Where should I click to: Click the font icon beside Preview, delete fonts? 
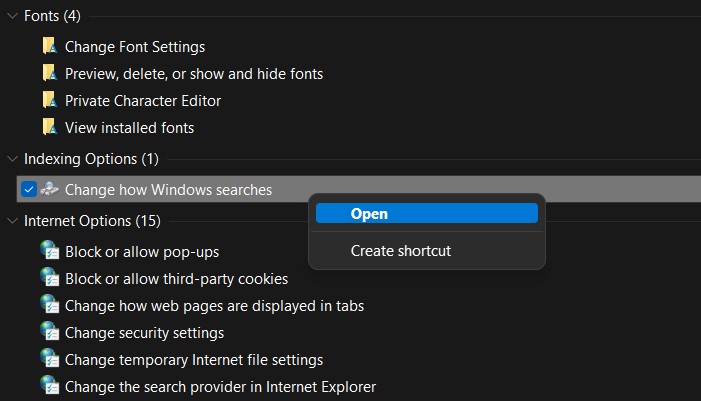point(50,73)
